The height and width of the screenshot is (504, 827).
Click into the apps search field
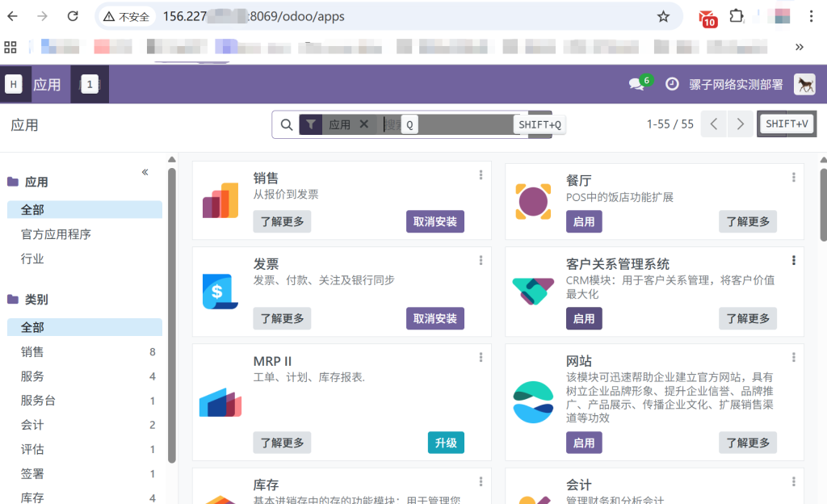coord(460,124)
